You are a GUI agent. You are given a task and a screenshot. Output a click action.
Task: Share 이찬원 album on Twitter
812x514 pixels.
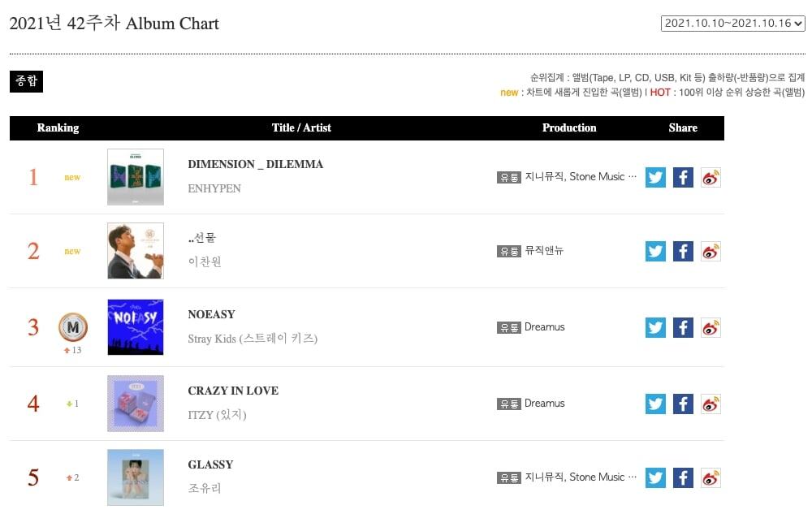655,251
